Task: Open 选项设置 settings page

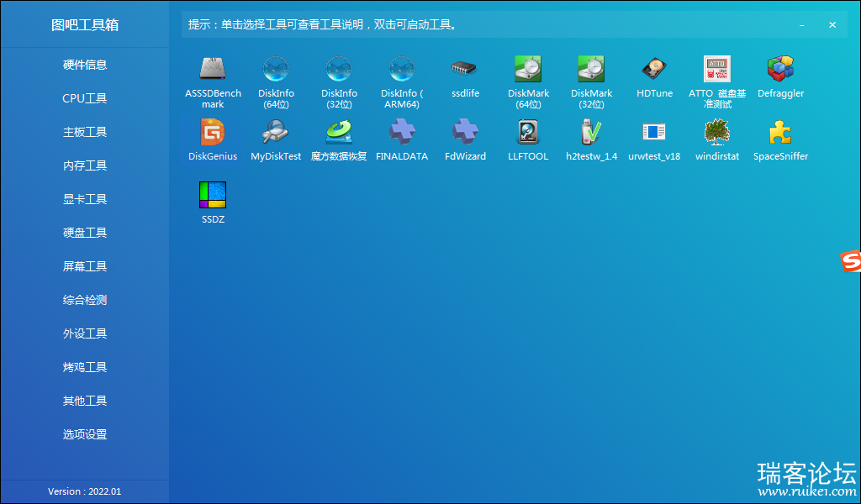Action: tap(85, 434)
